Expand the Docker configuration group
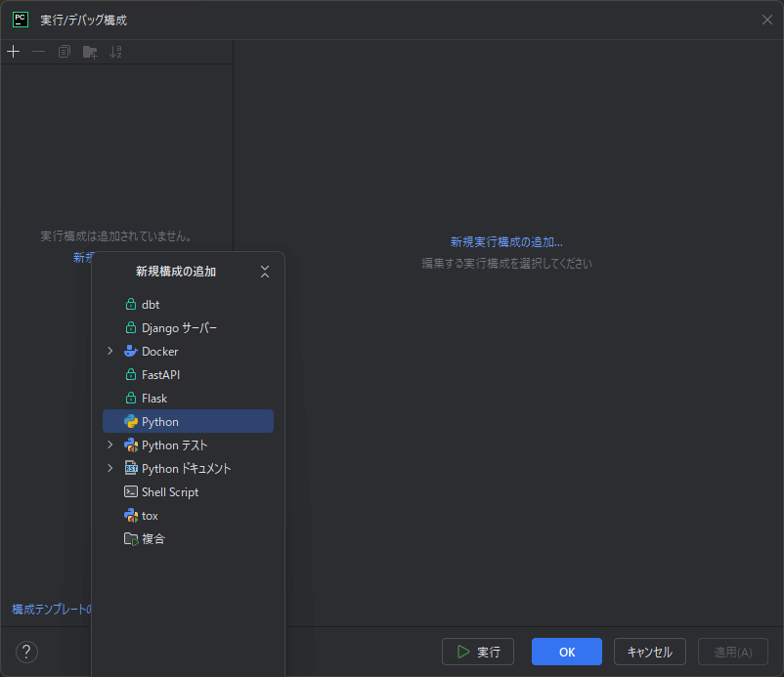The width and height of the screenshot is (784, 677). [110, 352]
